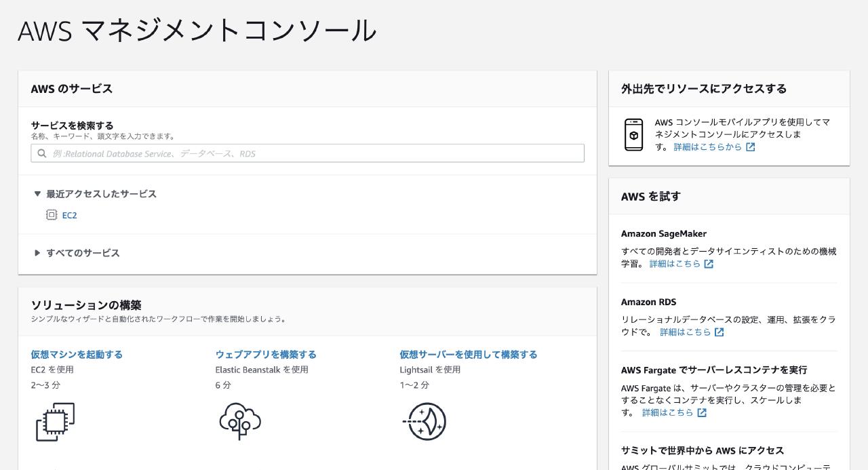The height and width of the screenshot is (470, 868).
Task: Open 詳細はこちら link under AWS Fargate
Action: (x=668, y=412)
